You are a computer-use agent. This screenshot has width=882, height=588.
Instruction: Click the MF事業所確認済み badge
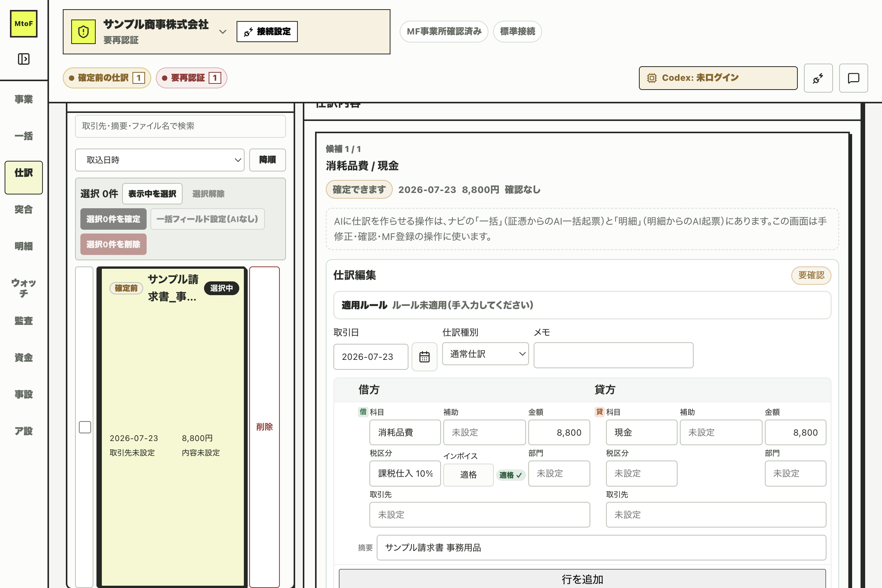444,31
